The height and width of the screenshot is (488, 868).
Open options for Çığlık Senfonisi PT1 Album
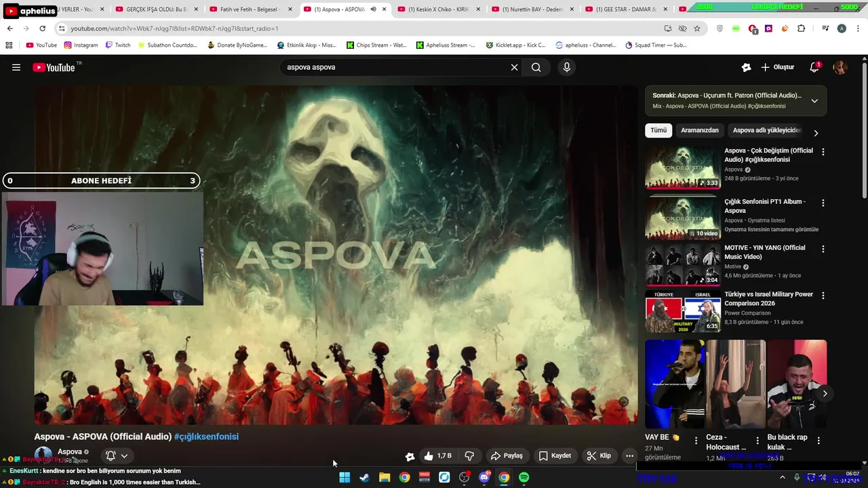pyautogui.click(x=823, y=203)
